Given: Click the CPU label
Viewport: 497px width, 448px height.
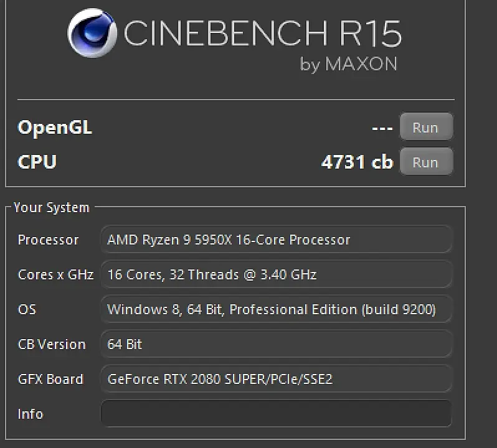Looking at the screenshot, I should pos(37,162).
